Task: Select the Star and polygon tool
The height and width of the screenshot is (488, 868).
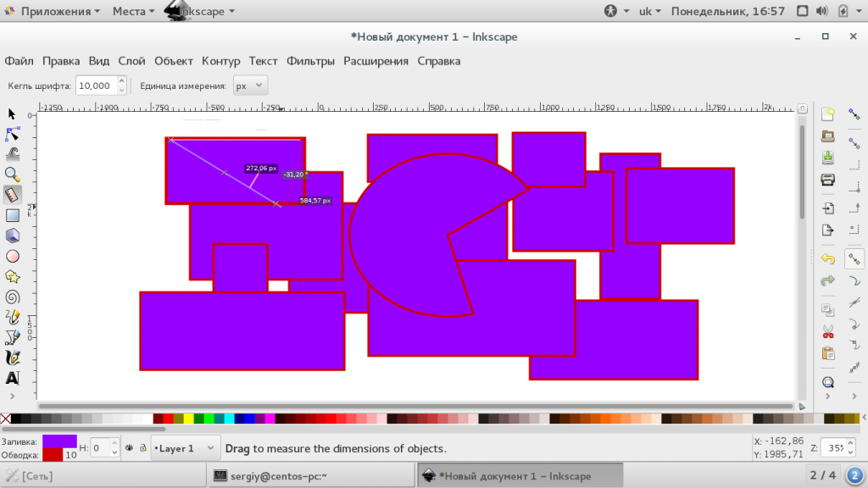Action: pyautogui.click(x=12, y=277)
